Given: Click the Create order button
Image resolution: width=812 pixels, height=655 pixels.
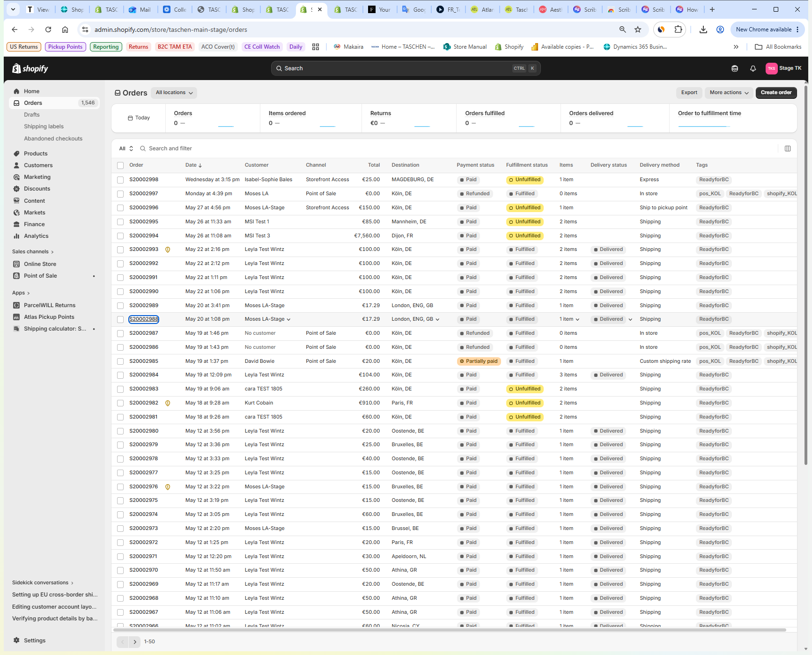Looking at the screenshot, I should (776, 93).
